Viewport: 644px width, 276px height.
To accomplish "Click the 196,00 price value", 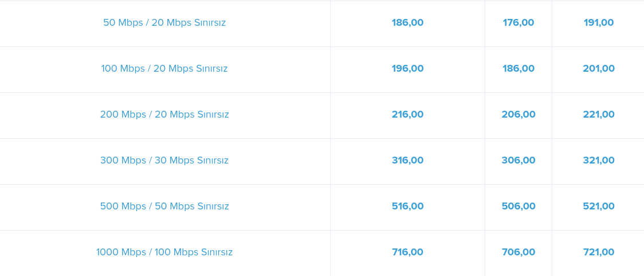I will (407, 69).
